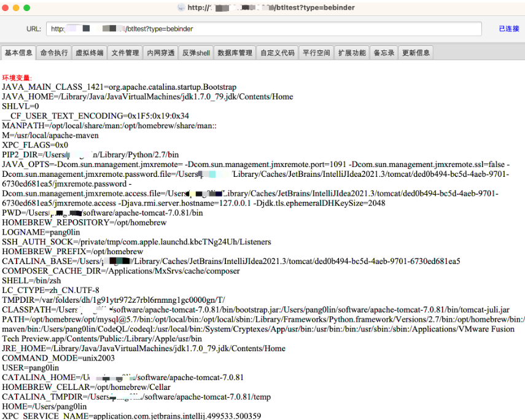Click the CATALINA_TMPDIR line
525x420 pixels.
coord(136,397)
